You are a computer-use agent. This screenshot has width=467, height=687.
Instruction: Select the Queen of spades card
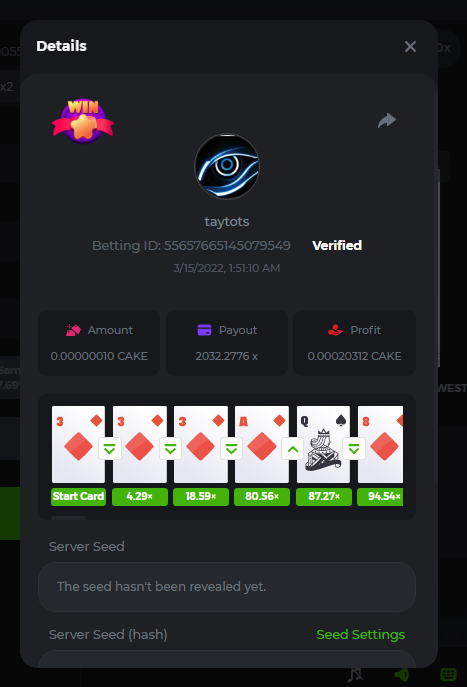(323, 444)
